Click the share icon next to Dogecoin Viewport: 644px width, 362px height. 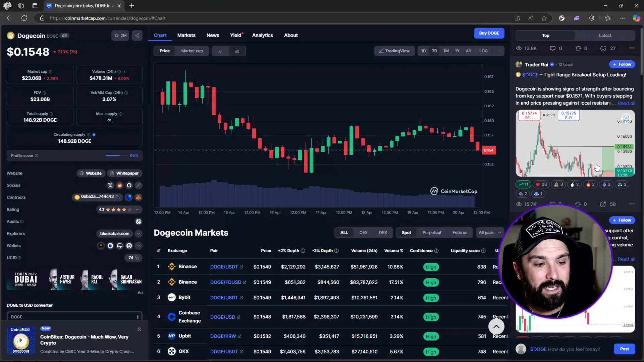coord(137,36)
